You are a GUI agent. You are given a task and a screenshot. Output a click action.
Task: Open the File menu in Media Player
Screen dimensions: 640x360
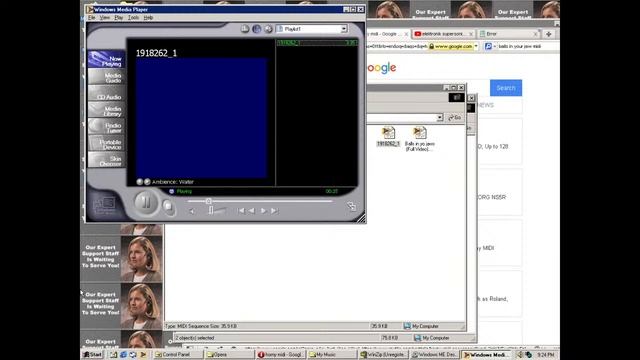pos(91,18)
